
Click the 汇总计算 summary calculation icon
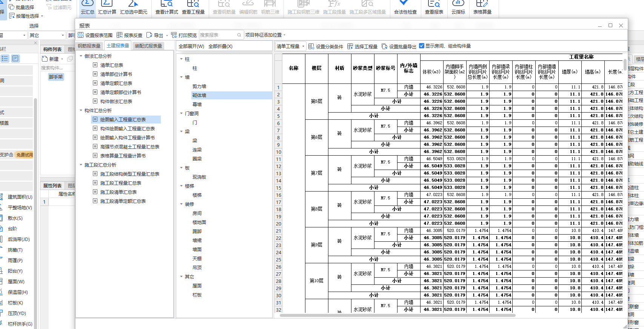click(x=107, y=8)
